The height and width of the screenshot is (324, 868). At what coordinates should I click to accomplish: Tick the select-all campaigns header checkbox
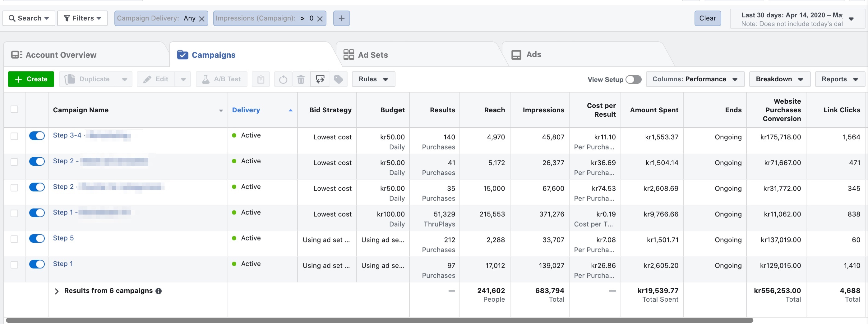14,109
